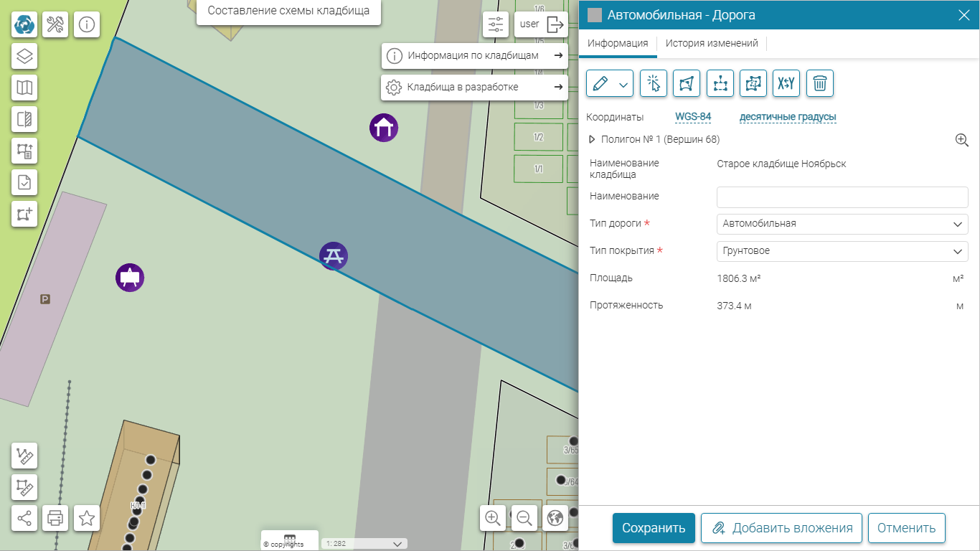Viewport: 980px width, 551px height.
Task: Click the Сохранить button
Action: tap(654, 528)
